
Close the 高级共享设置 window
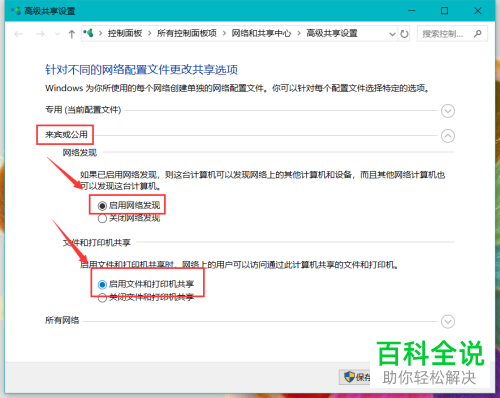[478, 11]
